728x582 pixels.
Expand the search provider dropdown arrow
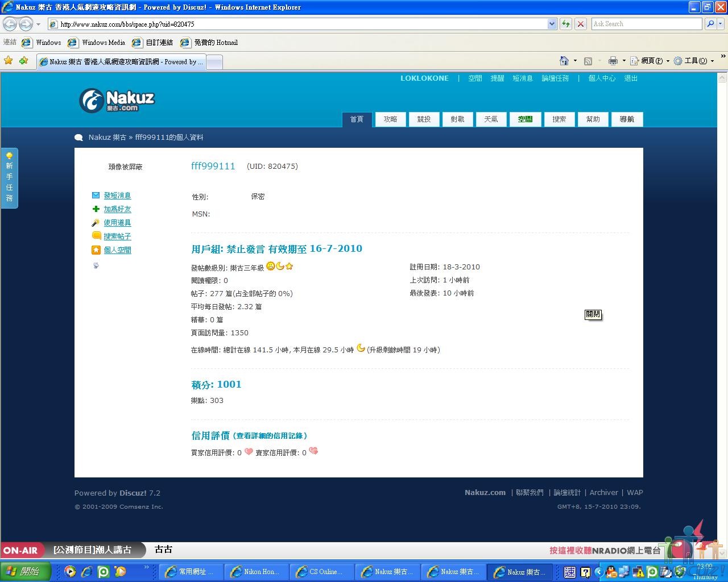click(720, 24)
